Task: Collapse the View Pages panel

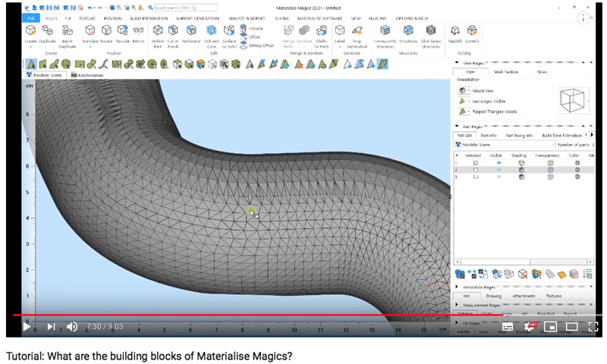Action: tap(457, 64)
